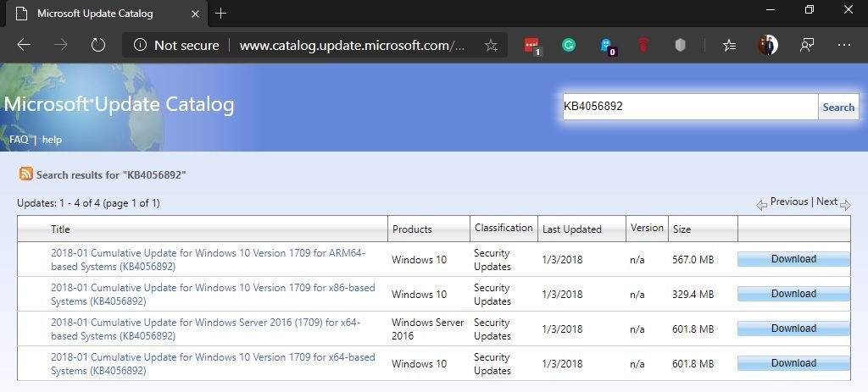The width and height of the screenshot is (868, 392).
Task: Download the 567.0 MB ARM64 update
Action: tap(793, 259)
